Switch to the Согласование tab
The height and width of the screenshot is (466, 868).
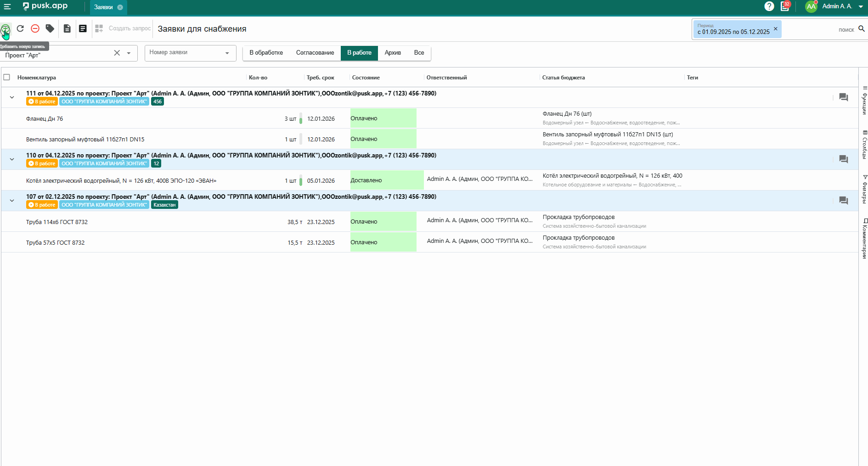[x=315, y=53]
